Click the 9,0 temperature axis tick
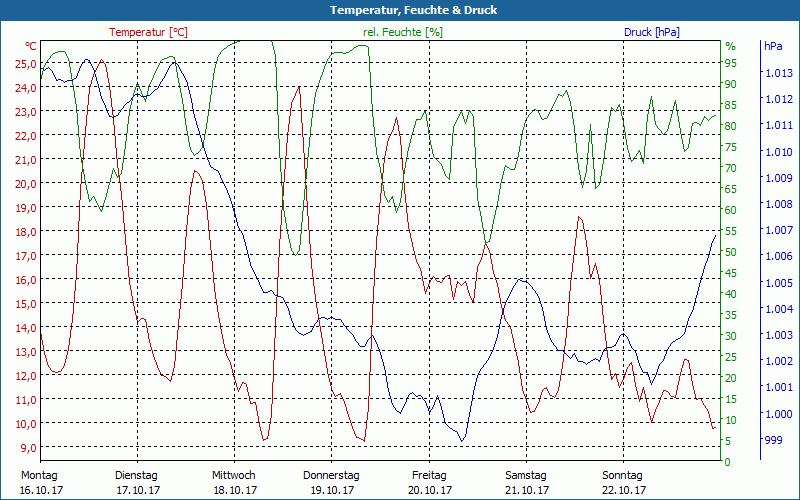The image size is (800, 500). (x=27, y=447)
